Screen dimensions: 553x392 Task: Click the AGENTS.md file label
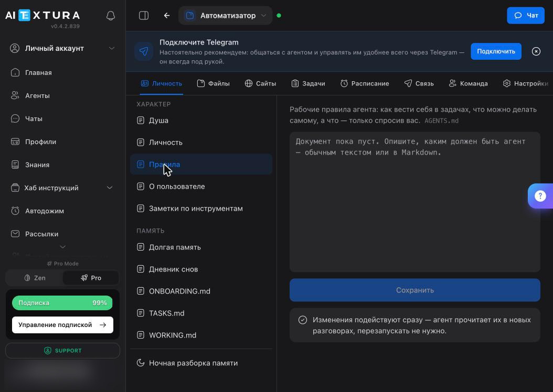click(x=441, y=121)
